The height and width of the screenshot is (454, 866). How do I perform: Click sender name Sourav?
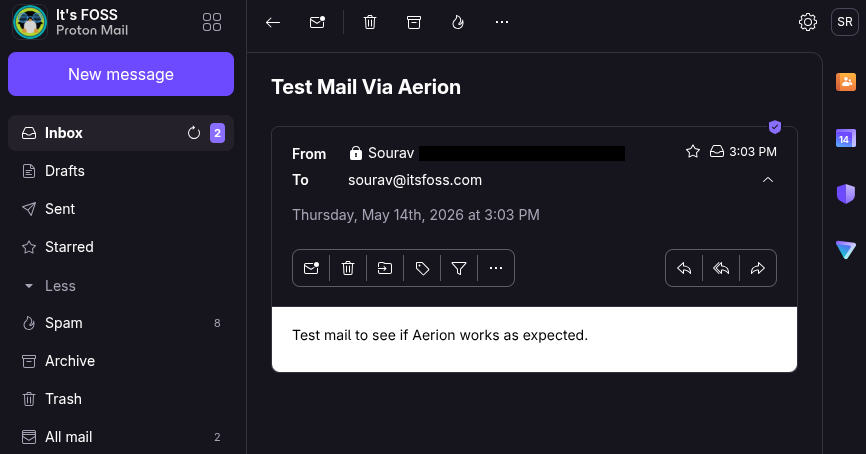coord(391,153)
